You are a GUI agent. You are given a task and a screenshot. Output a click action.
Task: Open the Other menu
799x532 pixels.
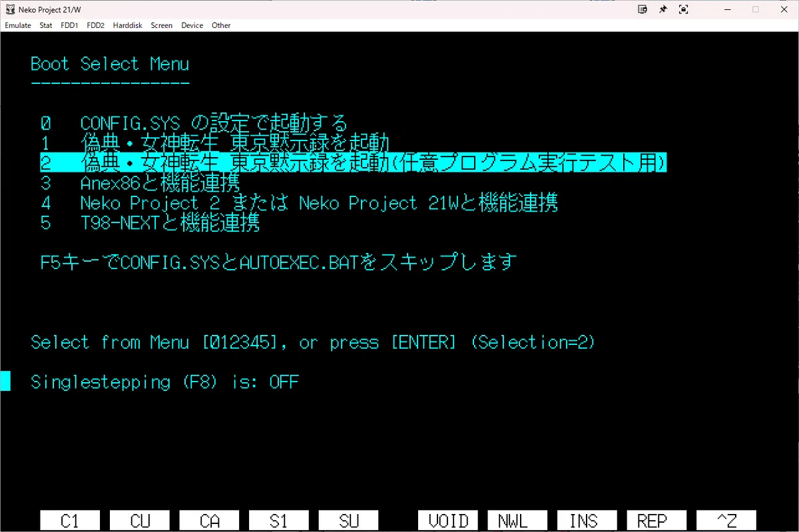[221, 25]
